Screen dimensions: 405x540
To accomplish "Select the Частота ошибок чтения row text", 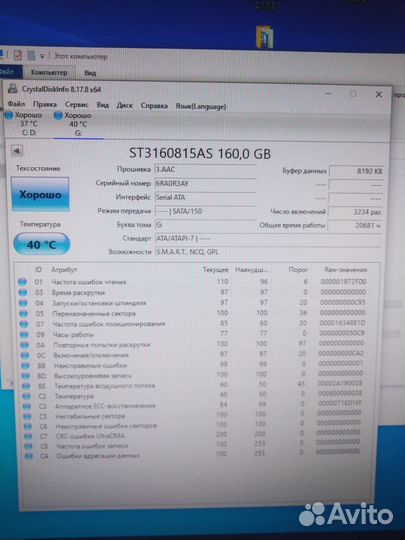I will 89,282.
